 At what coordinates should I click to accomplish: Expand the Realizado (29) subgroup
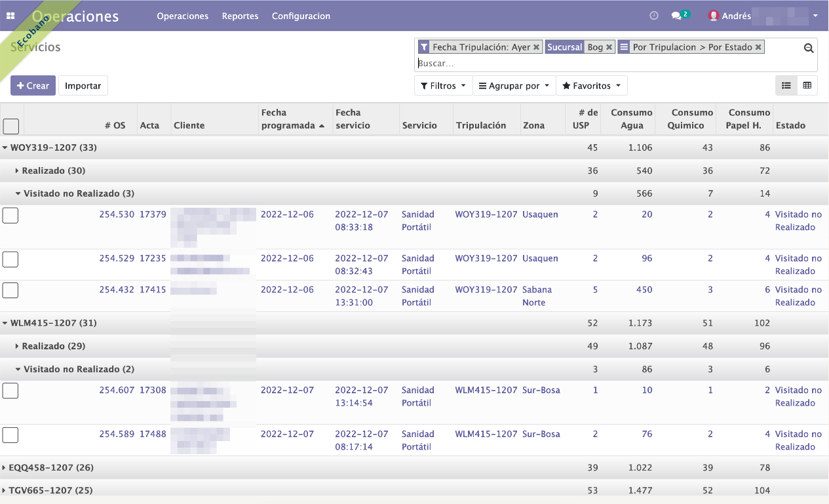coord(50,346)
